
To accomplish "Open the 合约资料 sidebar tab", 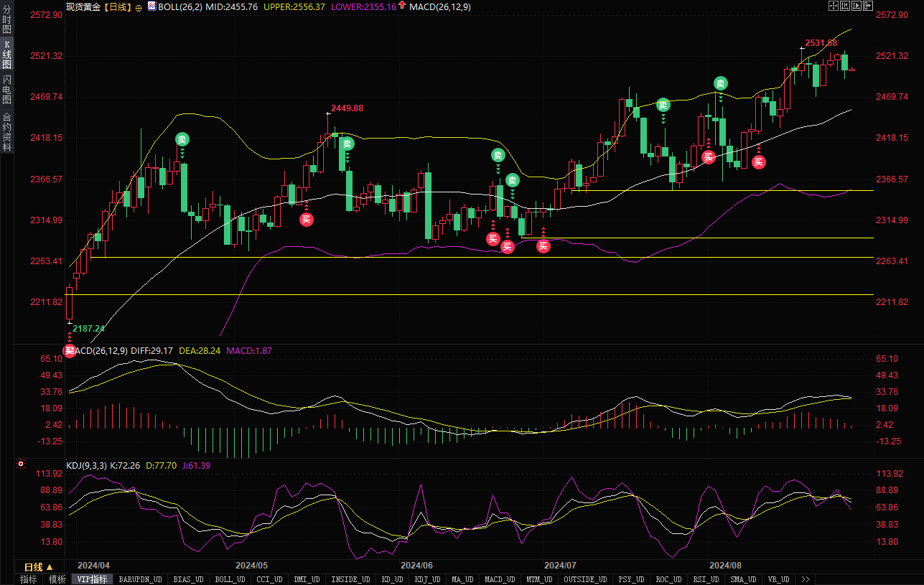I will click(6, 132).
